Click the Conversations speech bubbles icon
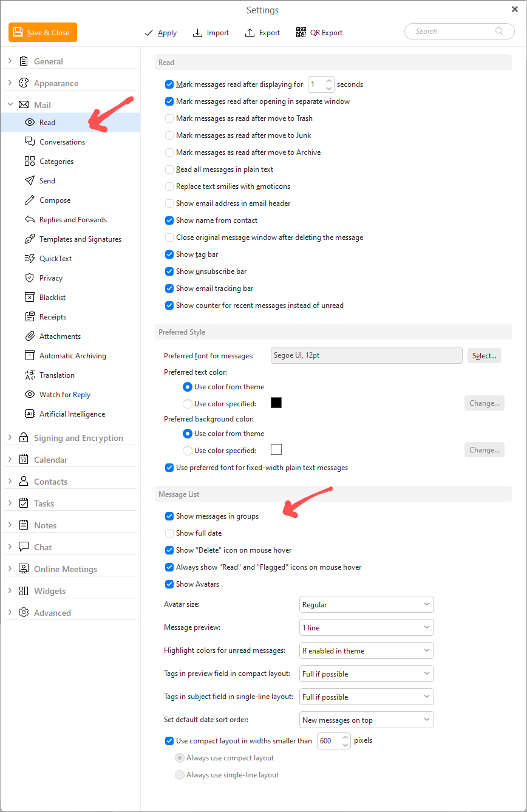Screen dimensions: 527x812 pyautogui.click(x=29, y=142)
